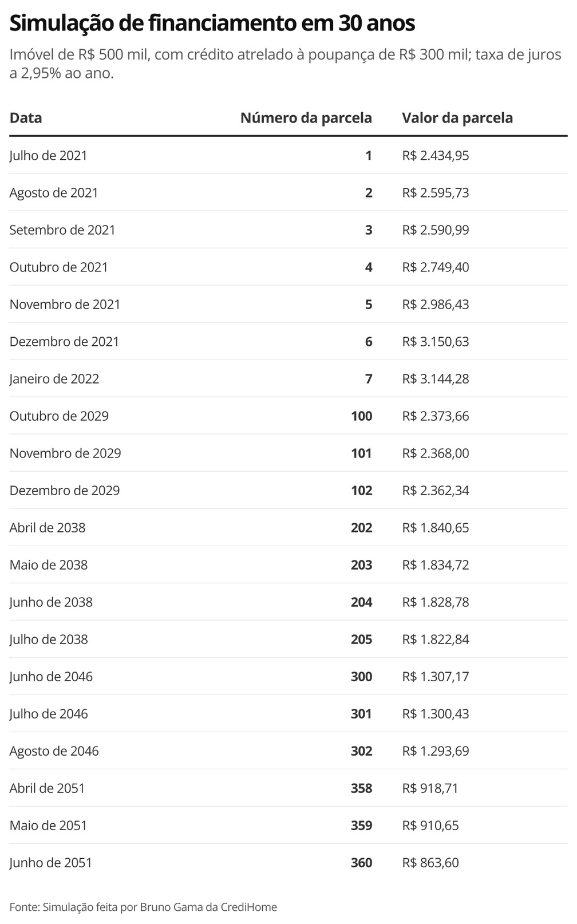577x924 pixels.
Task: Click parcel number 100
Action: pyautogui.click(x=362, y=416)
